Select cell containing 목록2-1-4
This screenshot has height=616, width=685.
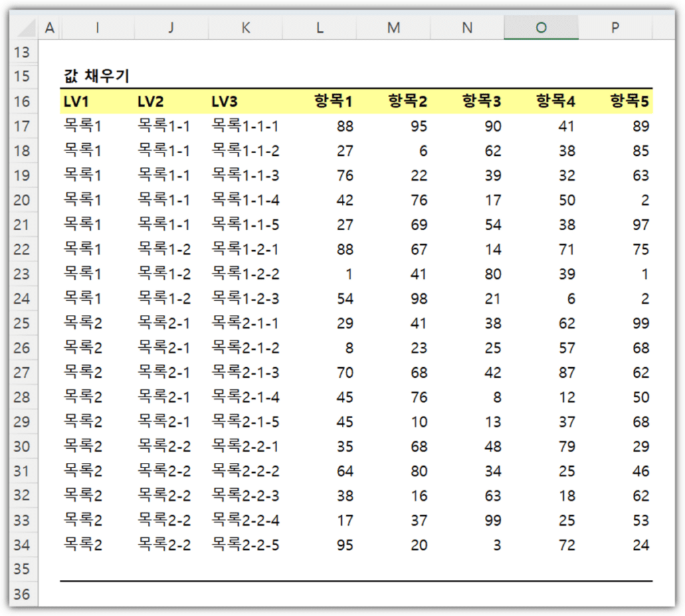[246, 397]
